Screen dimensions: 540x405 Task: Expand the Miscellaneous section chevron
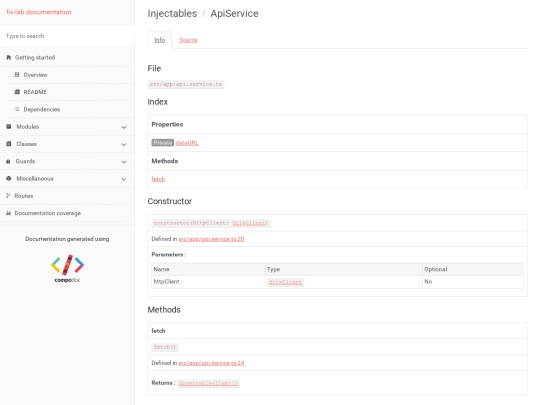point(124,179)
